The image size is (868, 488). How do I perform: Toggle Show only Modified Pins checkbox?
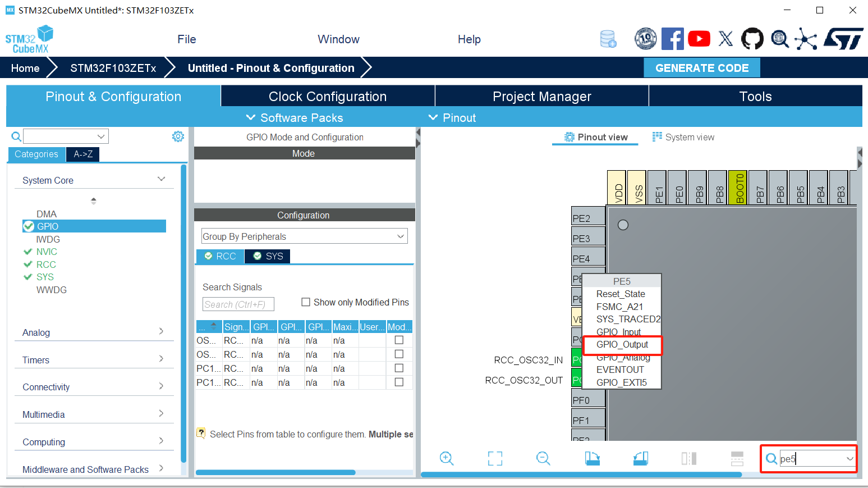[306, 302]
